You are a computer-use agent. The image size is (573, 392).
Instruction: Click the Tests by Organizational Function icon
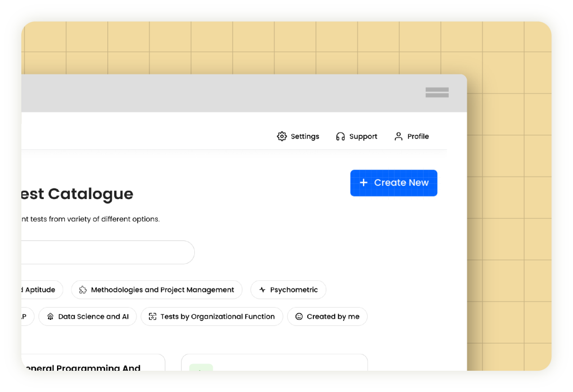(x=152, y=317)
